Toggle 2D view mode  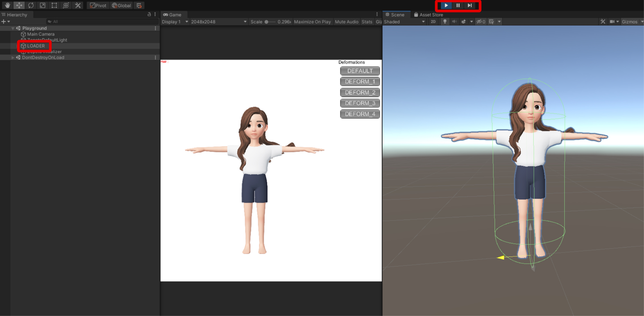point(433,22)
